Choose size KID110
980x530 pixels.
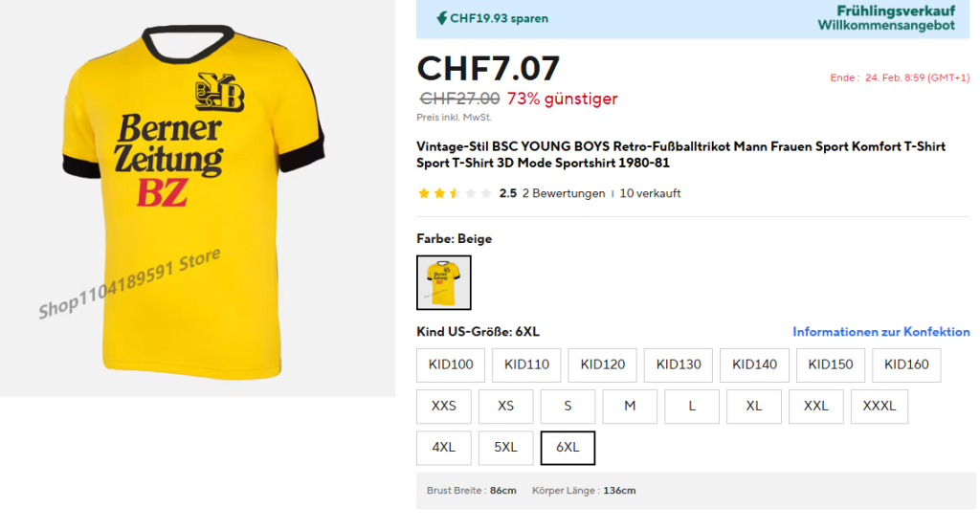pos(526,364)
